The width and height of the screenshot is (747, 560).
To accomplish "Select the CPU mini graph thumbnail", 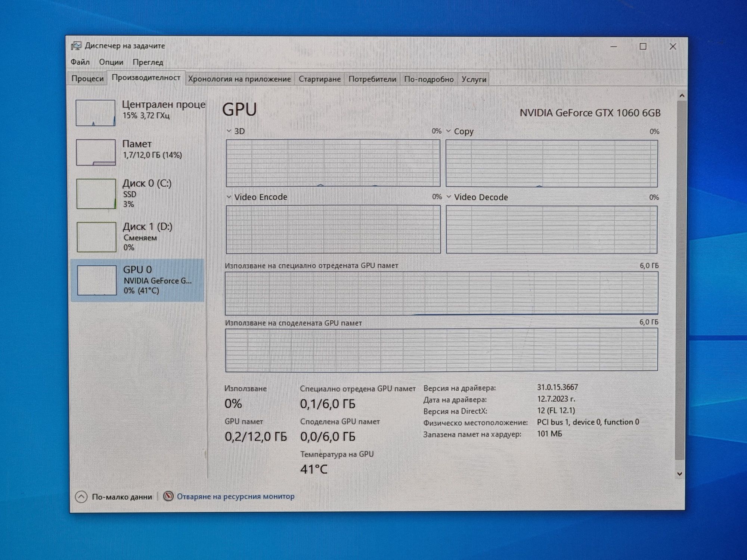I will pos(96,113).
